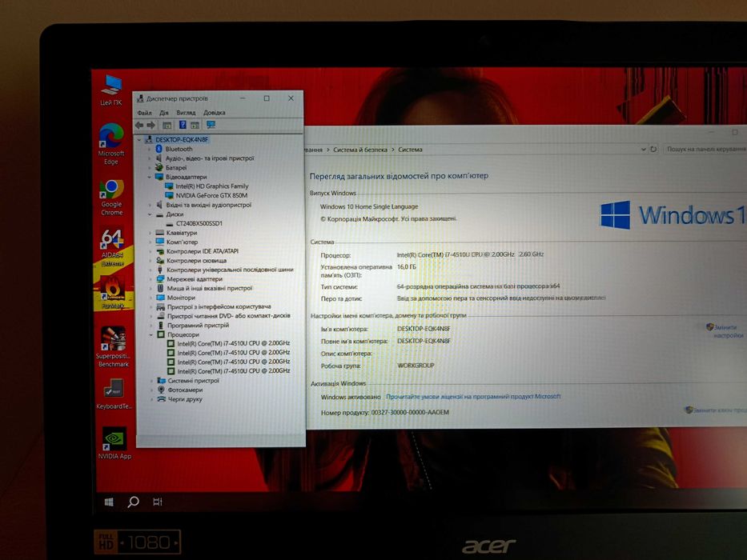Click the Миша й інші вказівні пристрої mouse icon
This screenshot has height=560, width=747.
[161, 288]
